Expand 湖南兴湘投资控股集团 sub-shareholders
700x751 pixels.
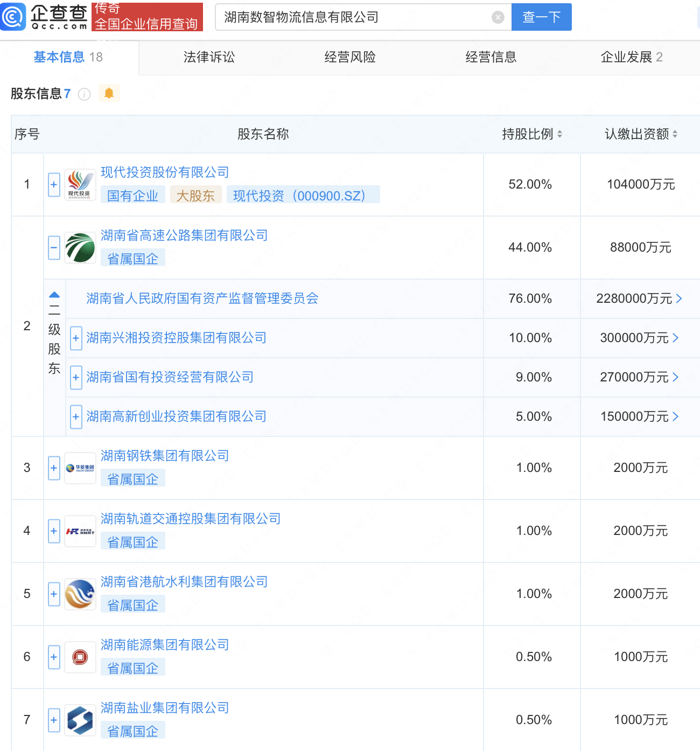(x=76, y=338)
